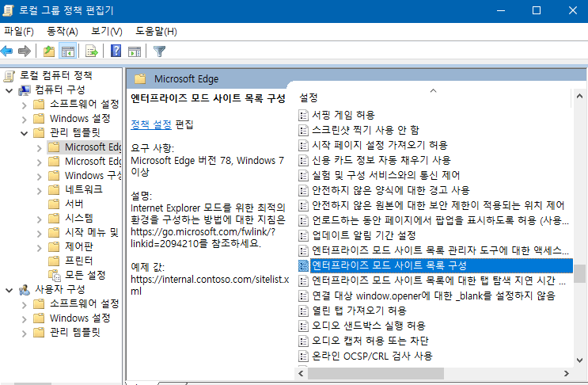Click policy icon beside 서핑 게임 허용

(x=303, y=115)
